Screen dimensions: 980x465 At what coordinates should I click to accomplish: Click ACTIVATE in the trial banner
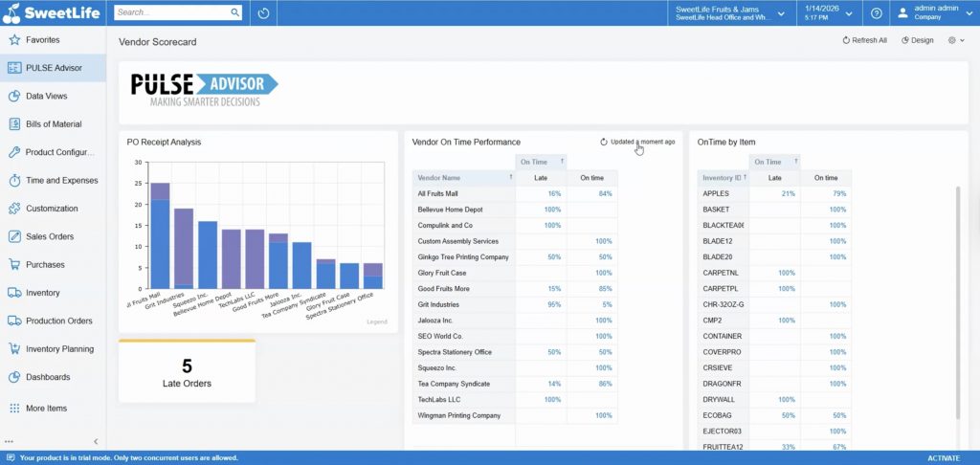click(943, 458)
